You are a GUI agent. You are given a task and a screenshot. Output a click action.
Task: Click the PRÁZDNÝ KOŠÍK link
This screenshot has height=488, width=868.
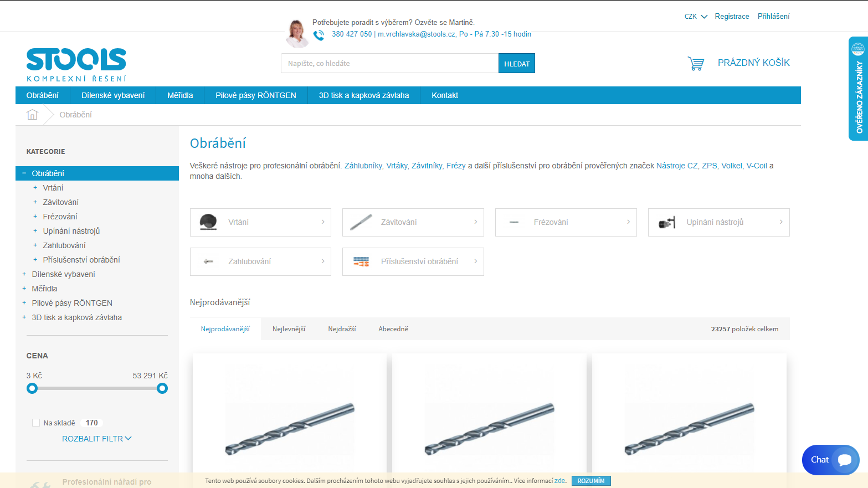point(754,63)
